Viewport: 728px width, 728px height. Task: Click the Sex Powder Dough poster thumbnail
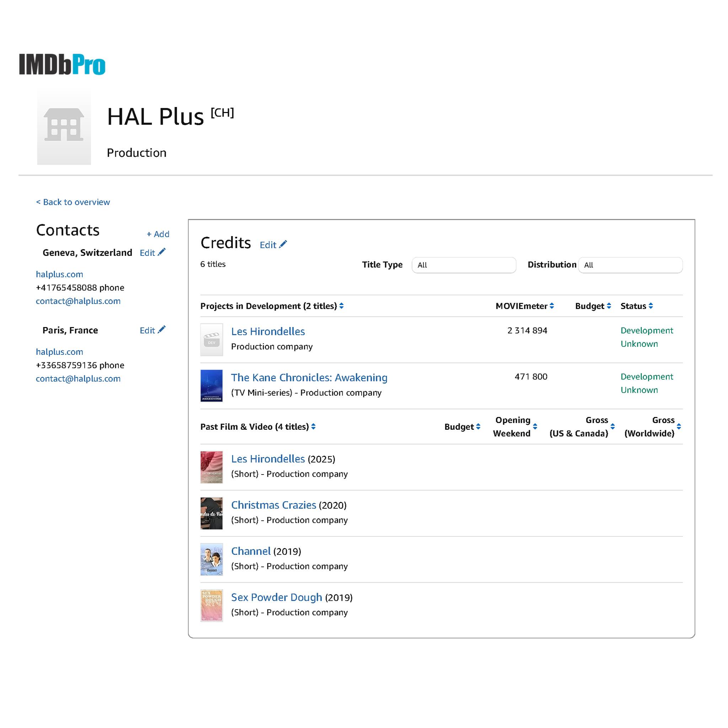212,605
